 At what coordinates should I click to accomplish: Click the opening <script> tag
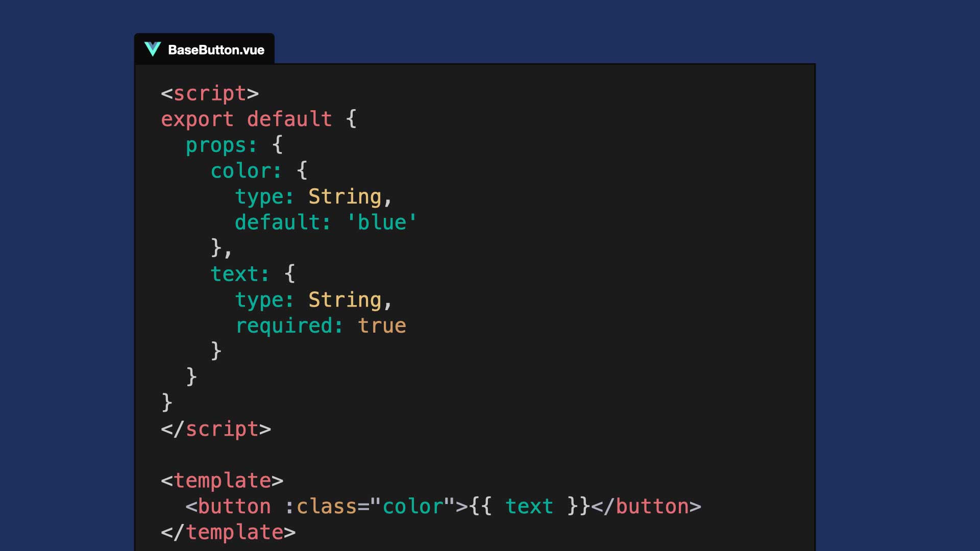point(210,94)
